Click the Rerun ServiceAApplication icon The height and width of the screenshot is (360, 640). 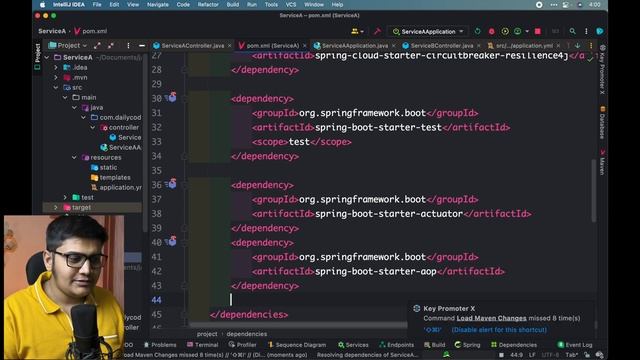(x=478, y=31)
